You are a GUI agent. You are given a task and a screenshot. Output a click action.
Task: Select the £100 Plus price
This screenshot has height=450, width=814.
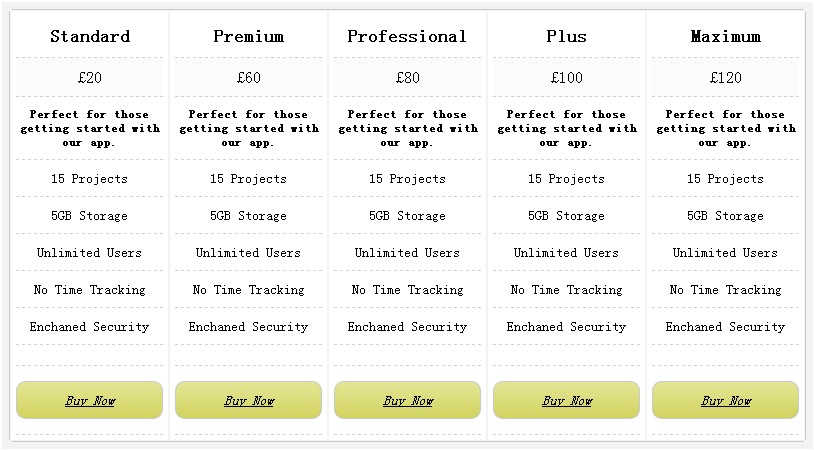click(x=567, y=77)
